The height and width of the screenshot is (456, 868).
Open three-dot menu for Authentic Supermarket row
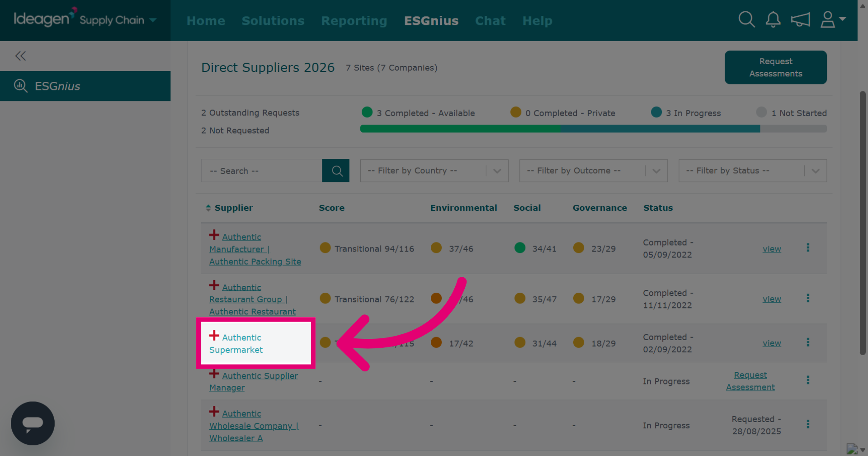808,342
